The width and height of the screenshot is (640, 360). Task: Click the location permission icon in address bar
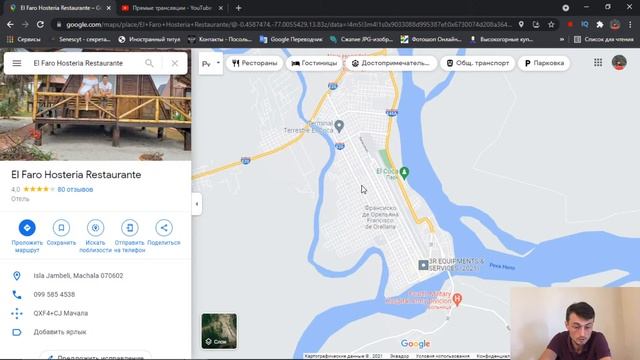[521, 24]
